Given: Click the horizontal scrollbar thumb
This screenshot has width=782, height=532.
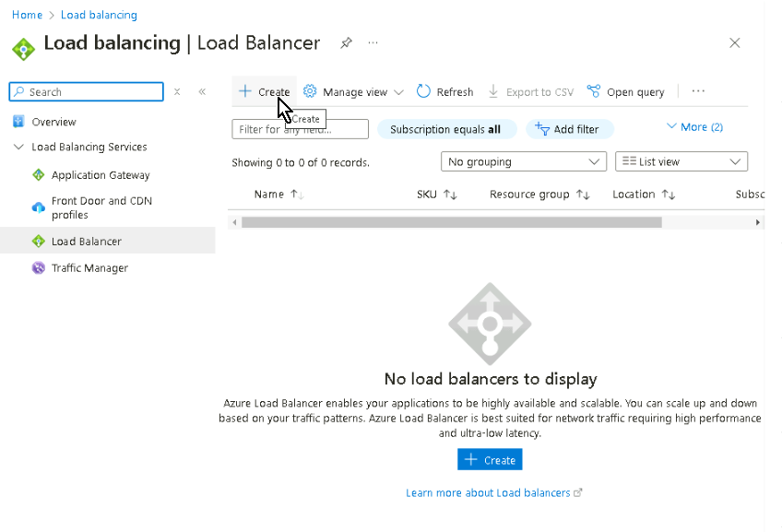Looking at the screenshot, I should pos(451,222).
